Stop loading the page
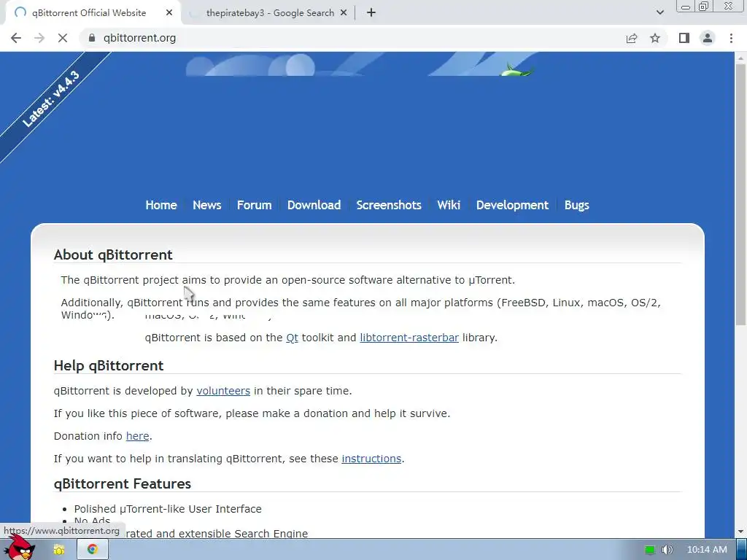This screenshot has height=560, width=747. [63, 38]
